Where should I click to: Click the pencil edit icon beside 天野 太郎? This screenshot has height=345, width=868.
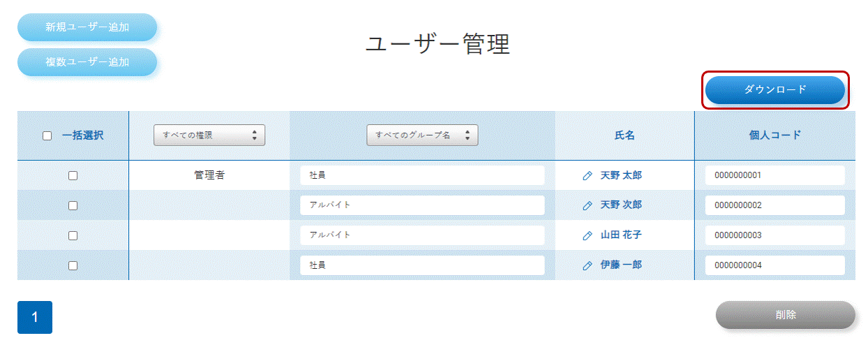pyautogui.click(x=588, y=176)
